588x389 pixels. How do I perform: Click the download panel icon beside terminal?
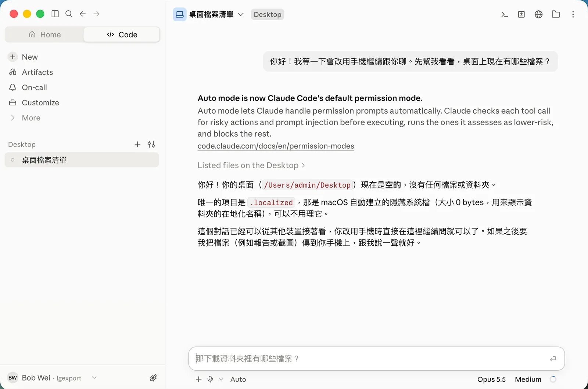(521, 14)
